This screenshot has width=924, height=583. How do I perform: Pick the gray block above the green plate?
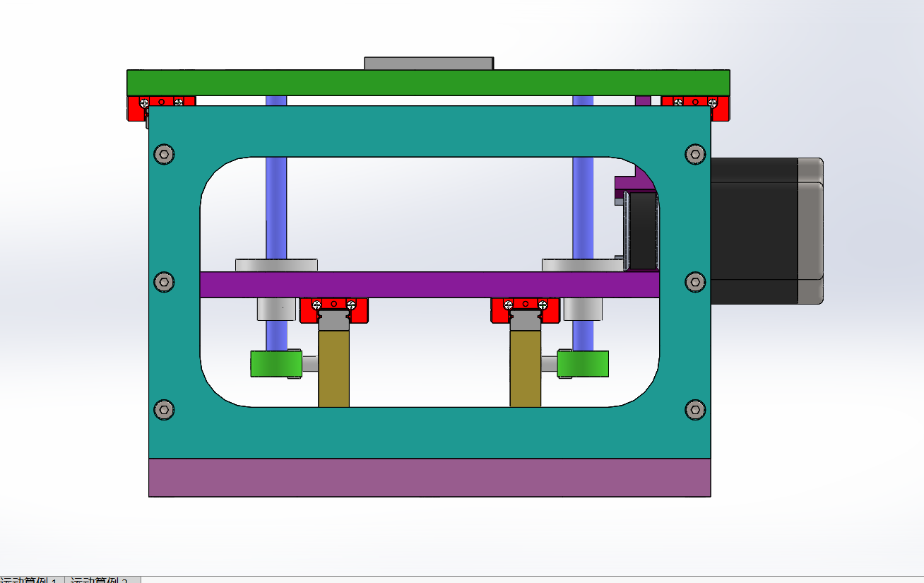tap(429, 64)
